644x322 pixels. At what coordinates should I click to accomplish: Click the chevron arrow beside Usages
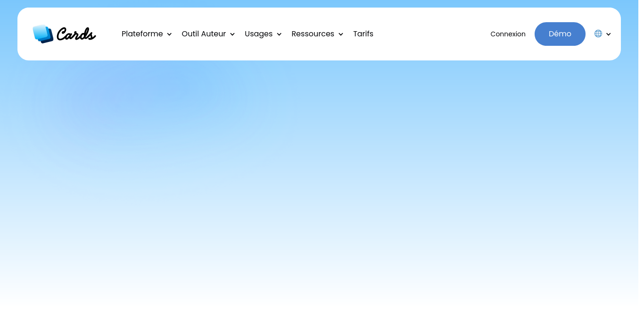coord(279,34)
